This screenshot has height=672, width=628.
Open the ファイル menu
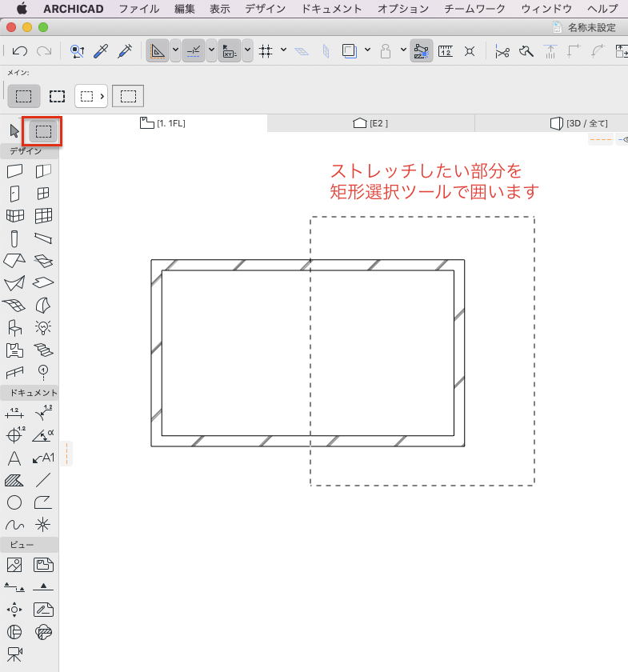(139, 9)
